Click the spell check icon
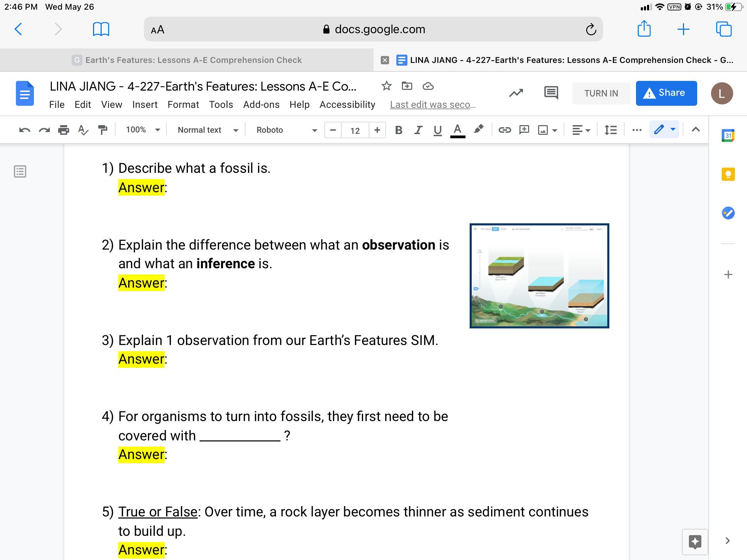The width and height of the screenshot is (747, 560). (x=83, y=130)
